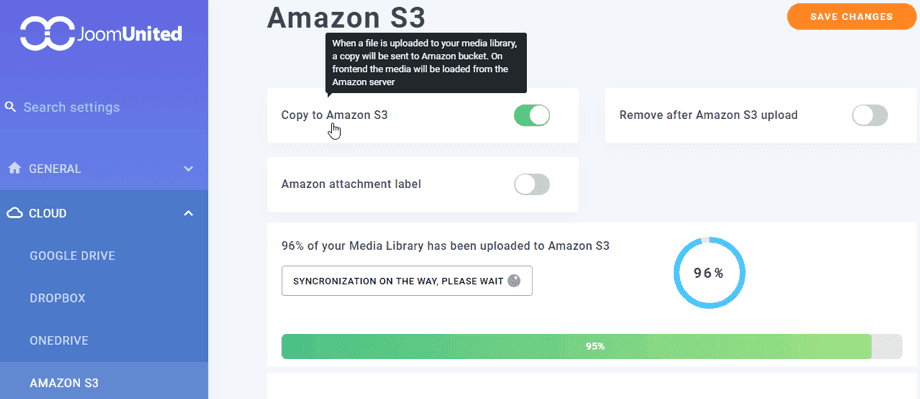Screen dimensions: 920x399
Task: Enable Remove after Amazon S3 upload
Action: click(870, 115)
